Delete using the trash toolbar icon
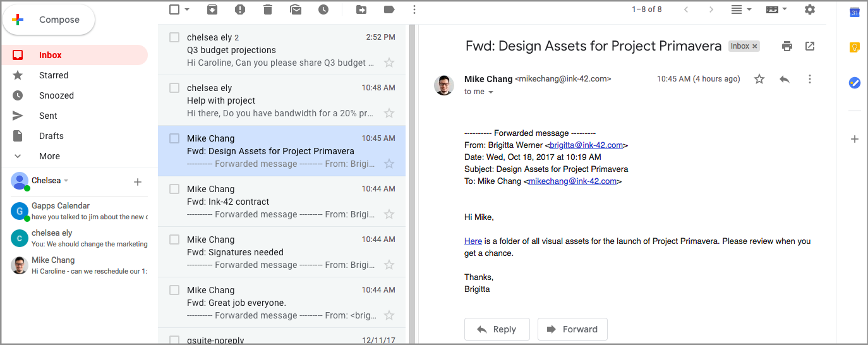The image size is (868, 345). (268, 9)
